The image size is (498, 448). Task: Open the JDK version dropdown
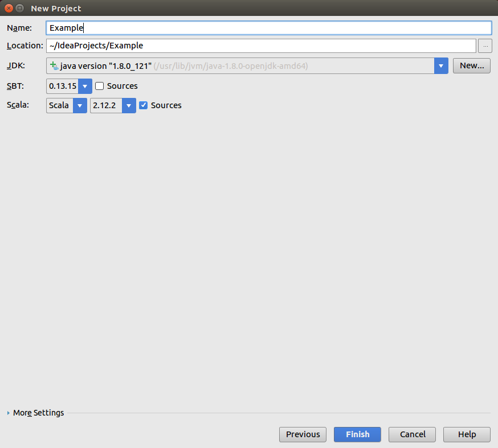point(441,65)
